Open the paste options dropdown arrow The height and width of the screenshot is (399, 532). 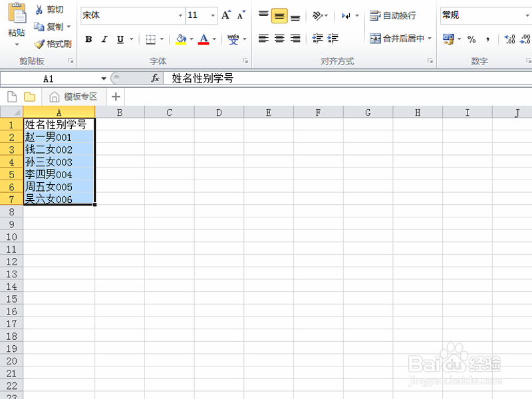click(x=17, y=45)
